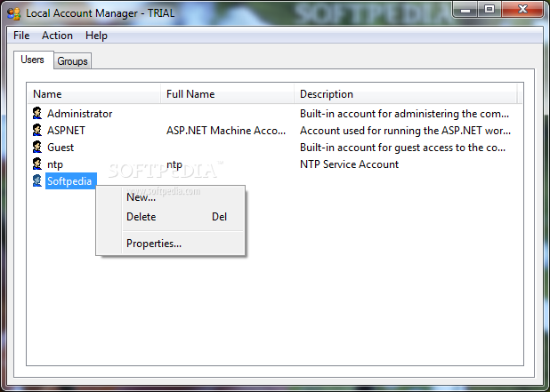The height and width of the screenshot is (392, 550).
Task: Click the Built-in account for administering description
Action: [x=404, y=114]
